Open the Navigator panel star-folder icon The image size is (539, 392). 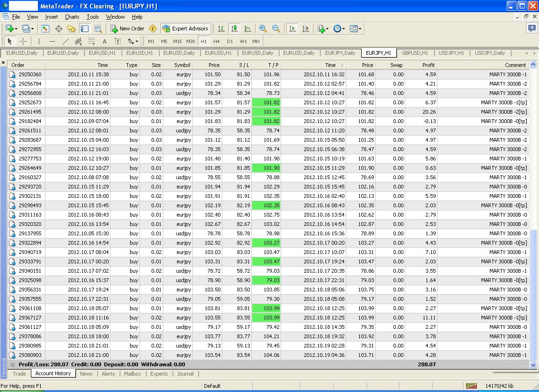[x=72, y=29]
